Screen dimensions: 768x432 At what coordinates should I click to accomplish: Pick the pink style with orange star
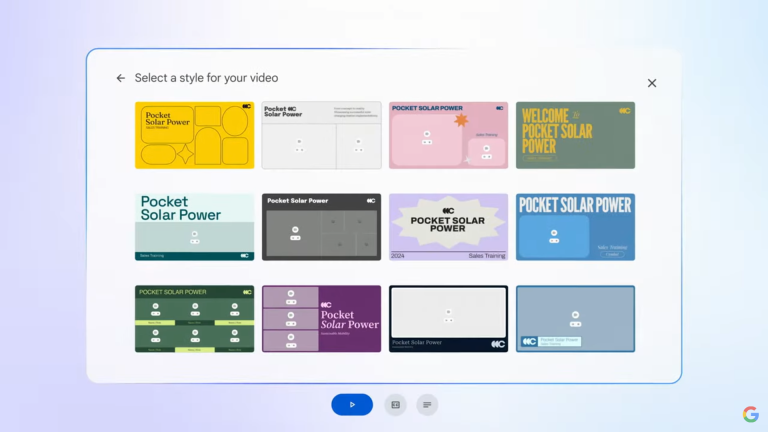click(x=448, y=135)
